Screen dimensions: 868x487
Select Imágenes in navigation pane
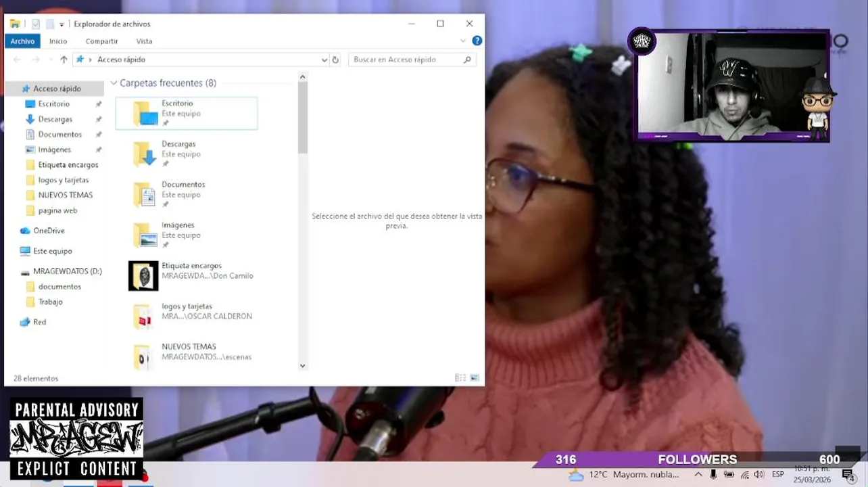click(x=54, y=149)
